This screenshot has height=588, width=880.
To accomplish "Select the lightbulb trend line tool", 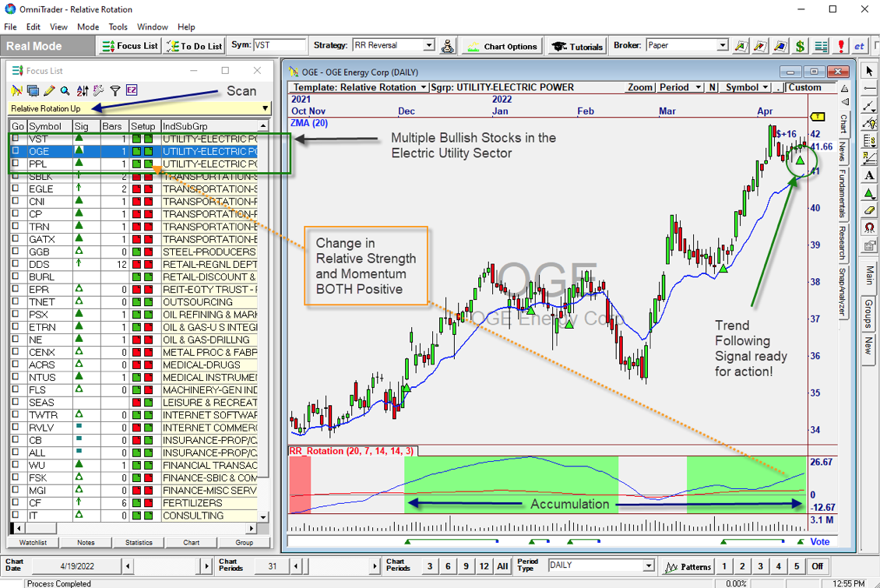I will click(x=869, y=123).
